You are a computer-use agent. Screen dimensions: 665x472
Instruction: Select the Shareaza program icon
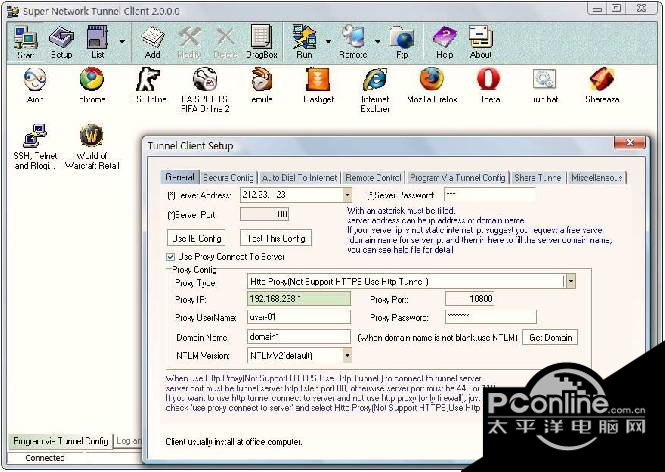coord(602,85)
